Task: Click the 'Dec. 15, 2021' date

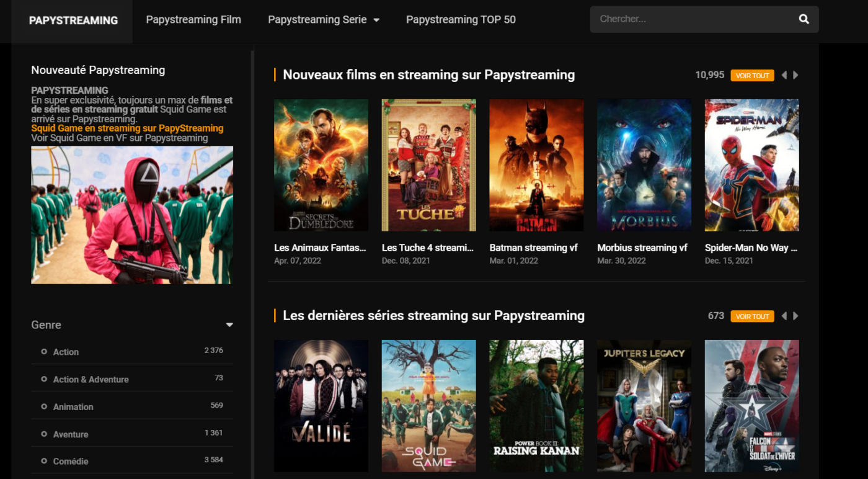Action: click(x=729, y=261)
